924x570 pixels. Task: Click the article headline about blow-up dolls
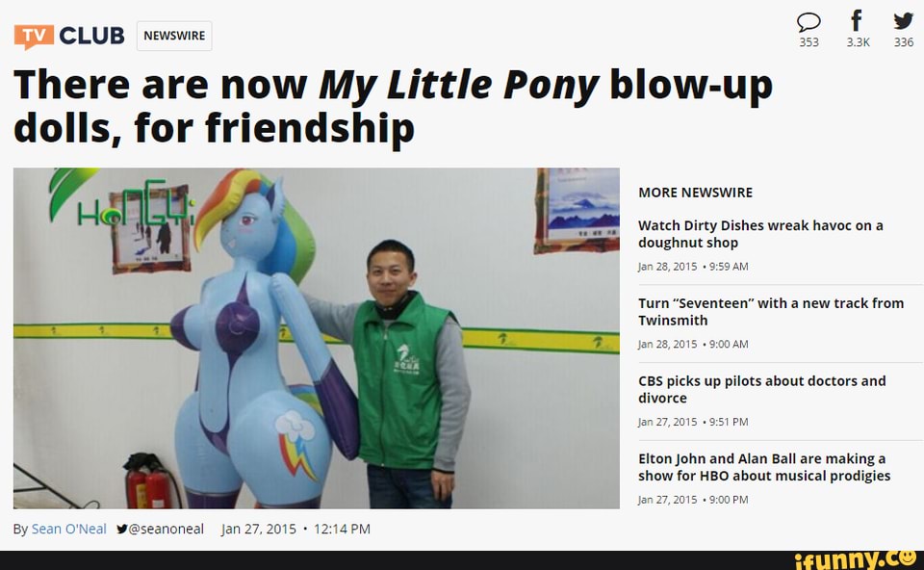coord(393,106)
